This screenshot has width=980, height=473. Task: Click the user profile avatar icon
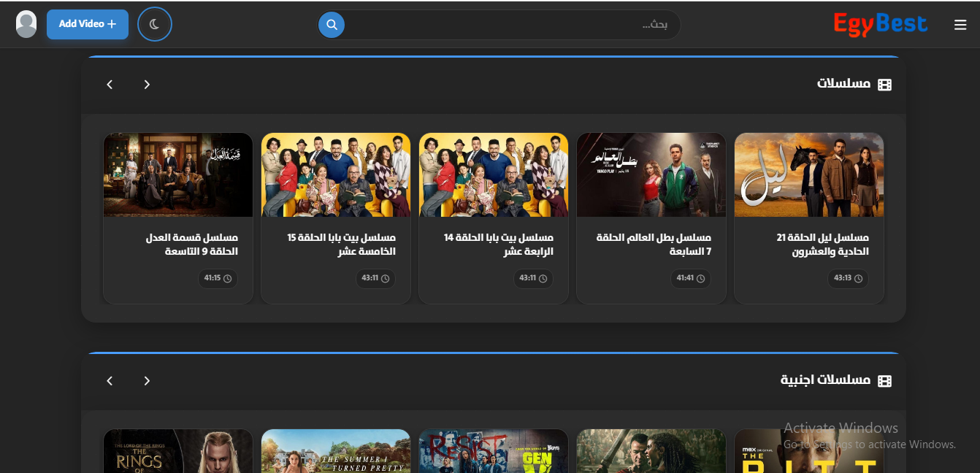26,24
